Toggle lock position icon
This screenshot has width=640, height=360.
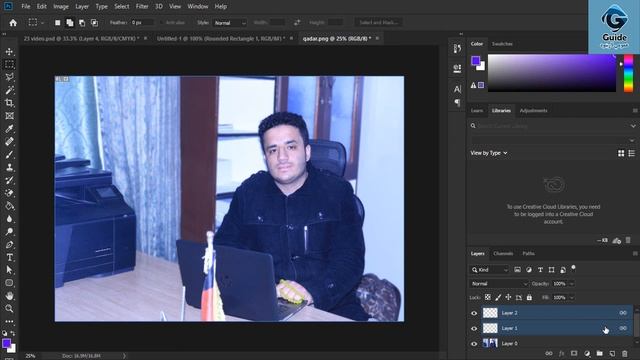(508, 298)
